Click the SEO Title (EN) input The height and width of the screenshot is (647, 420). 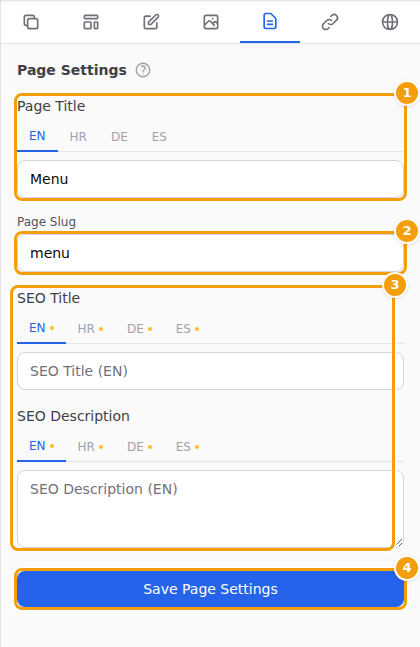pos(210,371)
